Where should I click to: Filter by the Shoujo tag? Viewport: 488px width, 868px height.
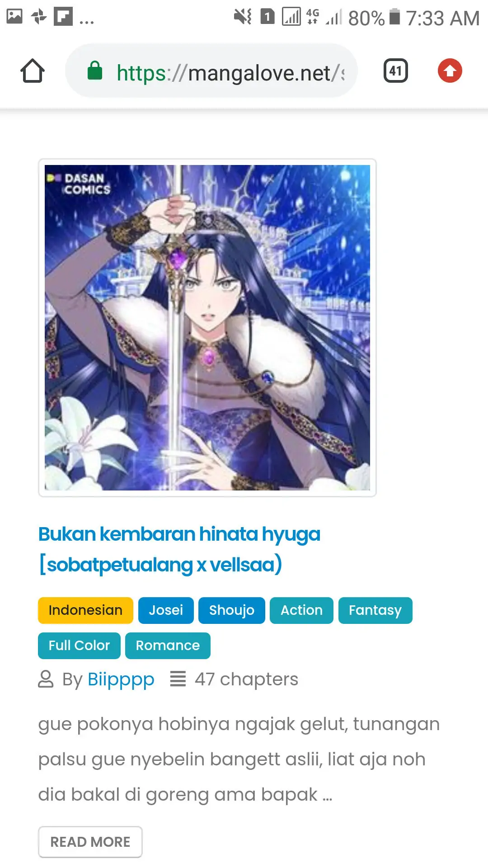[232, 610]
